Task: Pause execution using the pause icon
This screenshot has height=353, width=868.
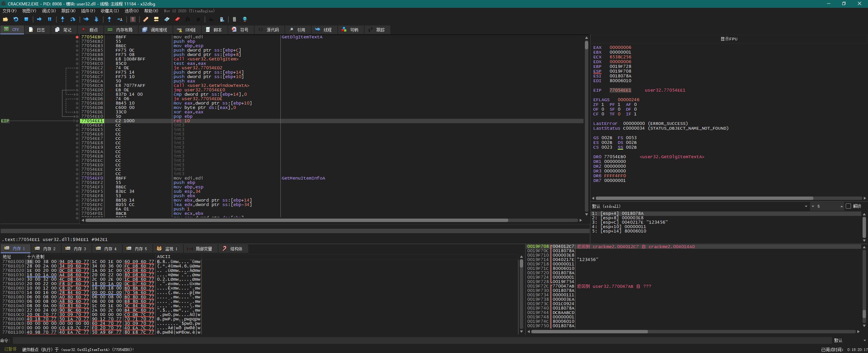Action: pos(50,19)
